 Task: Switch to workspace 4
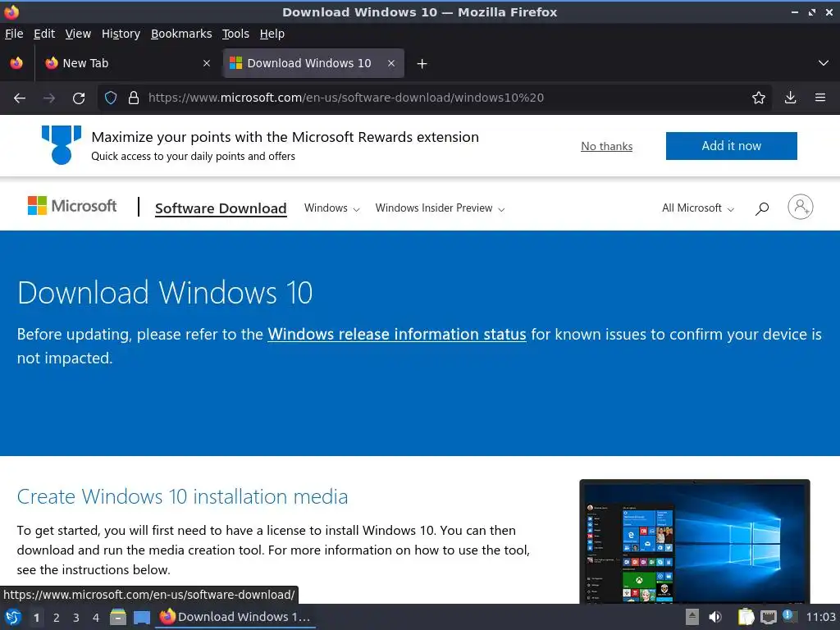(96, 618)
